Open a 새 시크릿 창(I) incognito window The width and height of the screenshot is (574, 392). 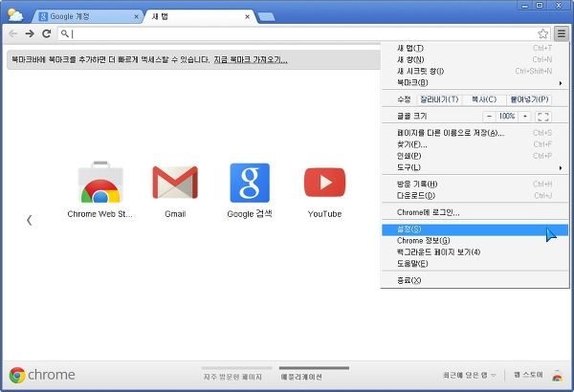pos(475,71)
